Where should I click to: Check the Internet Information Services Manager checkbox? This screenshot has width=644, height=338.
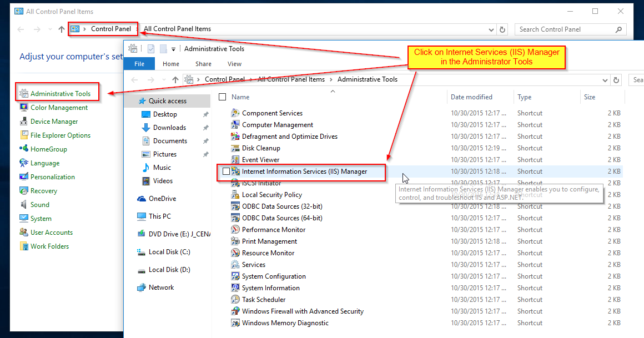[226, 171]
